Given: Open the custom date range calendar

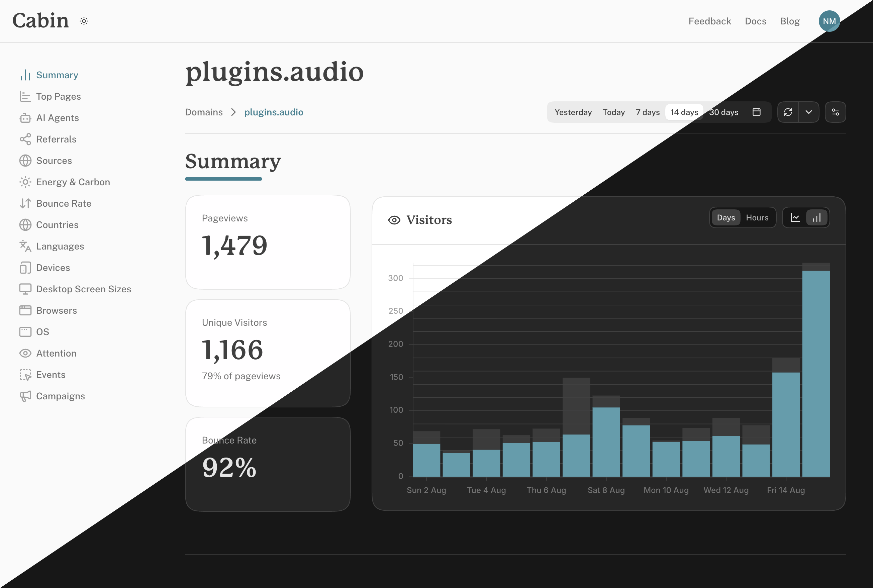Looking at the screenshot, I should [756, 112].
